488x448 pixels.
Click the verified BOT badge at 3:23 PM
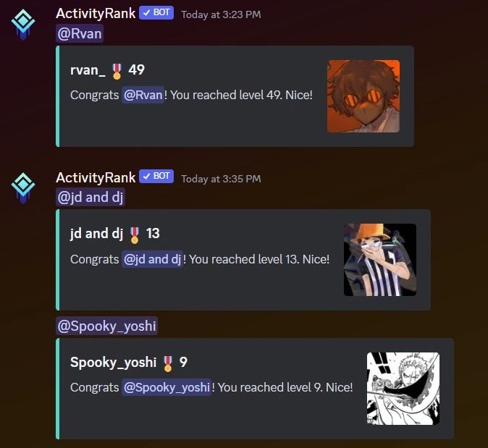[x=156, y=13]
